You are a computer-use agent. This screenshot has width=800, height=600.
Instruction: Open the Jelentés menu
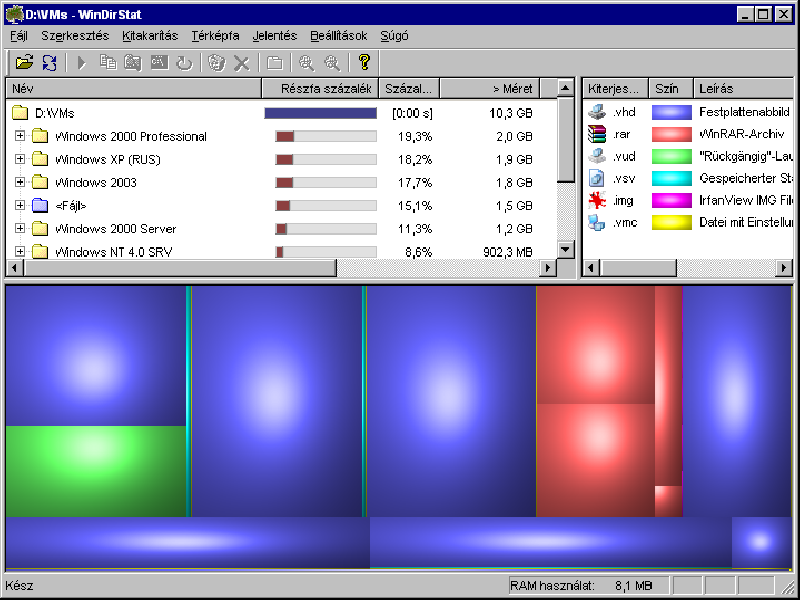[x=274, y=36]
